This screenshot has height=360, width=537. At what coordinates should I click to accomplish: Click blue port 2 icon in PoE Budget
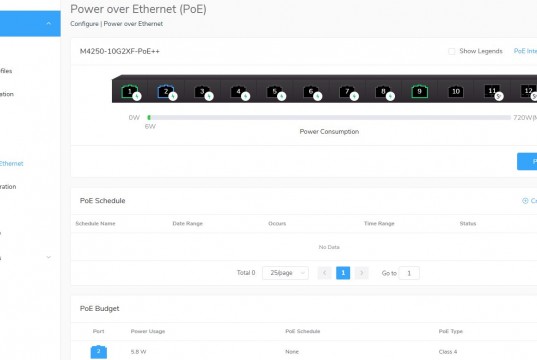click(x=99, y=352)
